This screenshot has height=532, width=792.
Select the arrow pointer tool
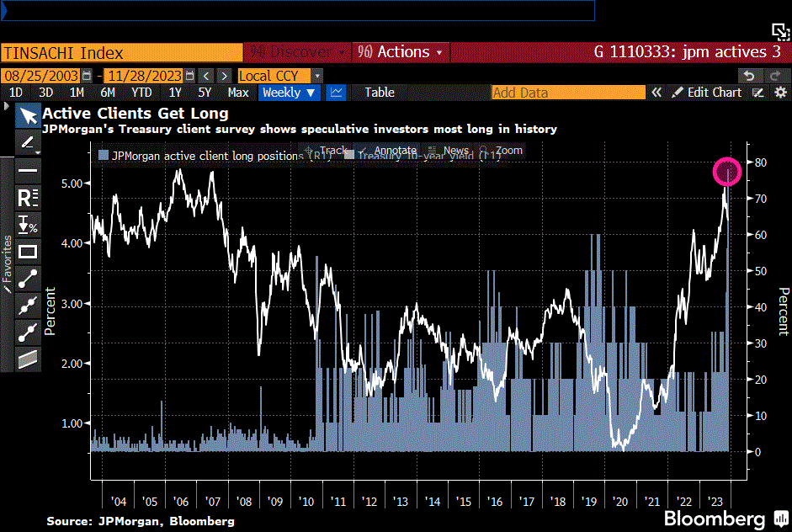[x=28, y=115]
